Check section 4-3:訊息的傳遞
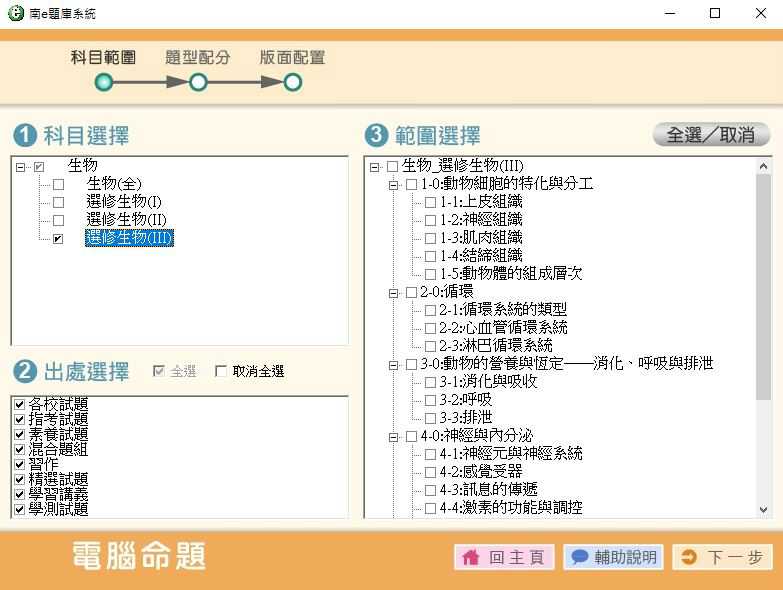Screen dimensions: 783x590 pyautogui.click(x=430, y=490)
